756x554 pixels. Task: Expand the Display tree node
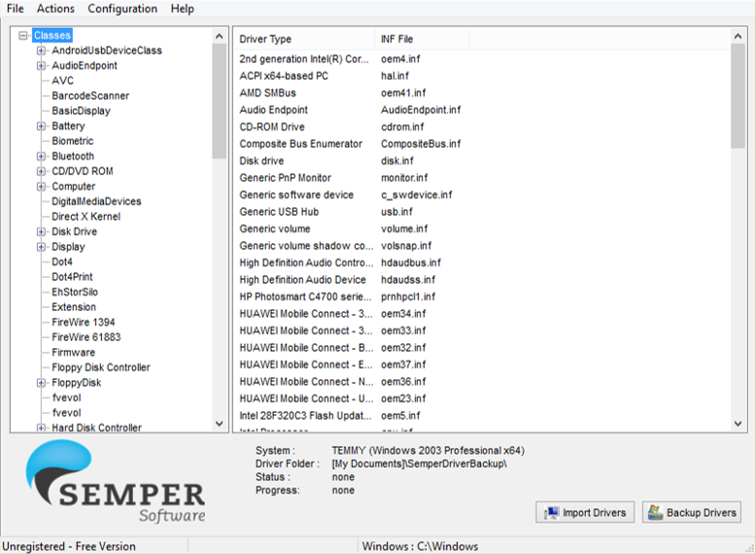click(x=42, y=247)
